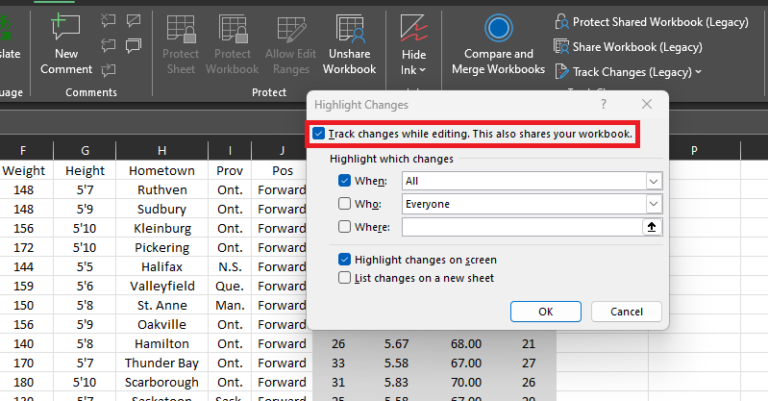Image resolution: width=768 pixels, height=401 pixels.
Task: Select column P header
Action: [694, 150]
